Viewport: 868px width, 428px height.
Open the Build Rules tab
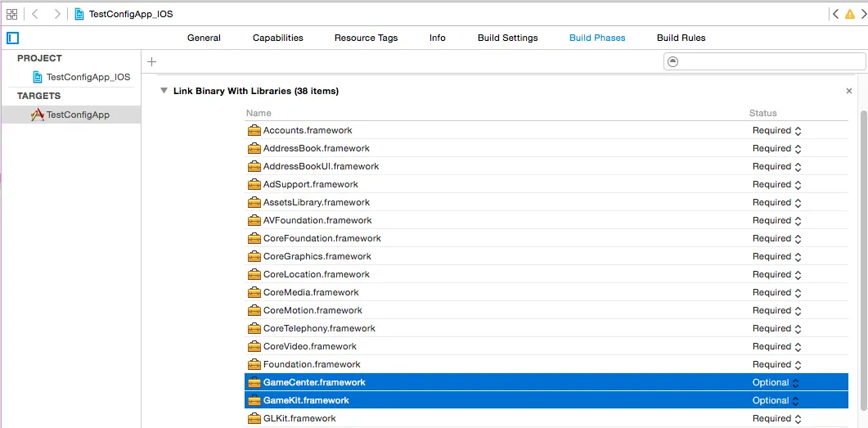(x=681, y=38)
